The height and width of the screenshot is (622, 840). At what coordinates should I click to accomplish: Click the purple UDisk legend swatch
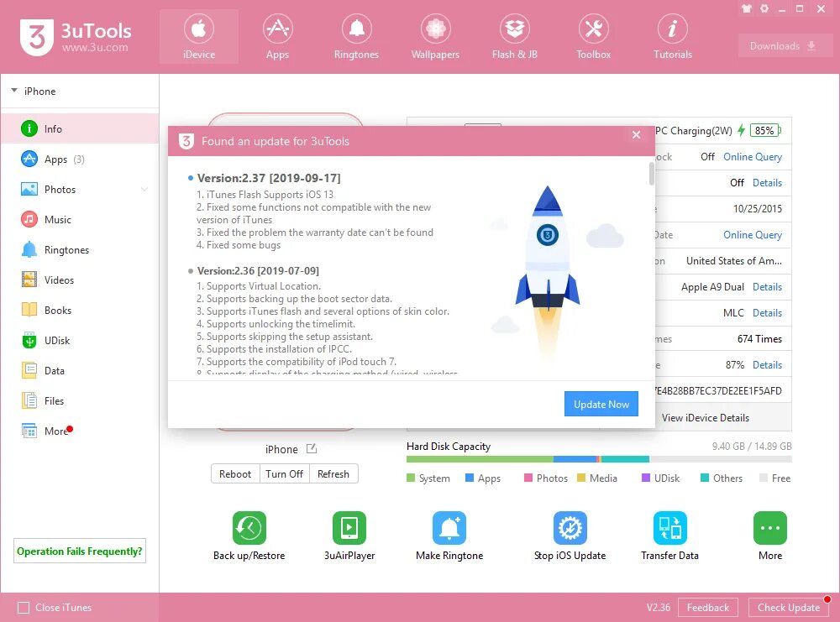[646, 478]
